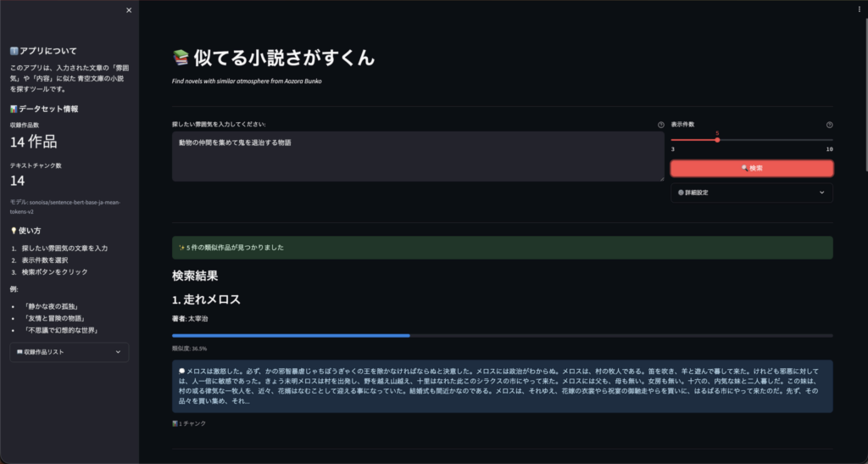Click the chart icon beside データセット情報

(x=14, y=109)
